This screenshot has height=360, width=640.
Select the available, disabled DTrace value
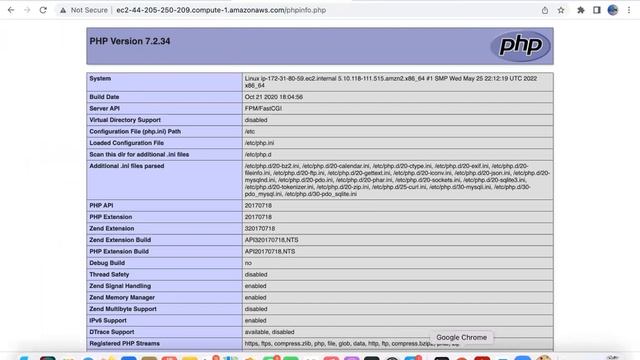pos(269,332)
